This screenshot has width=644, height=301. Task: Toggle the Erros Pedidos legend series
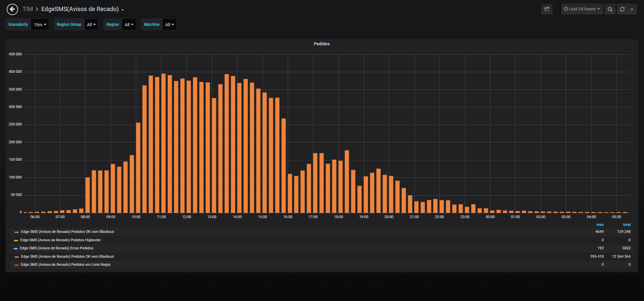point(56,248)
